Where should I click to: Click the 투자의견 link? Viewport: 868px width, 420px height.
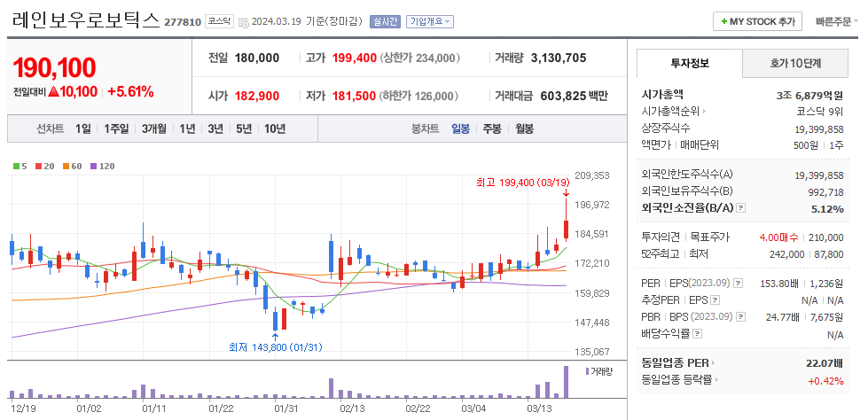tap(661, 237)
